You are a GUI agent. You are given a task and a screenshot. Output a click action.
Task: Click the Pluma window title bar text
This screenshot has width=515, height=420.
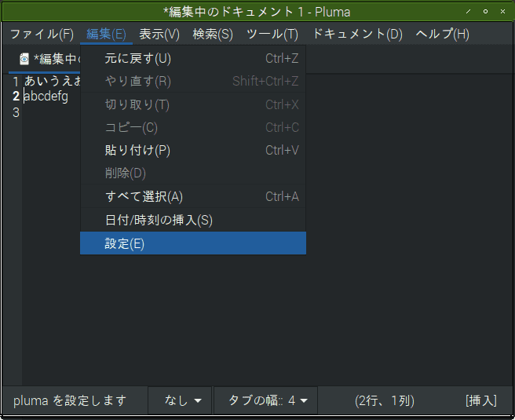(x=257, y=12)
